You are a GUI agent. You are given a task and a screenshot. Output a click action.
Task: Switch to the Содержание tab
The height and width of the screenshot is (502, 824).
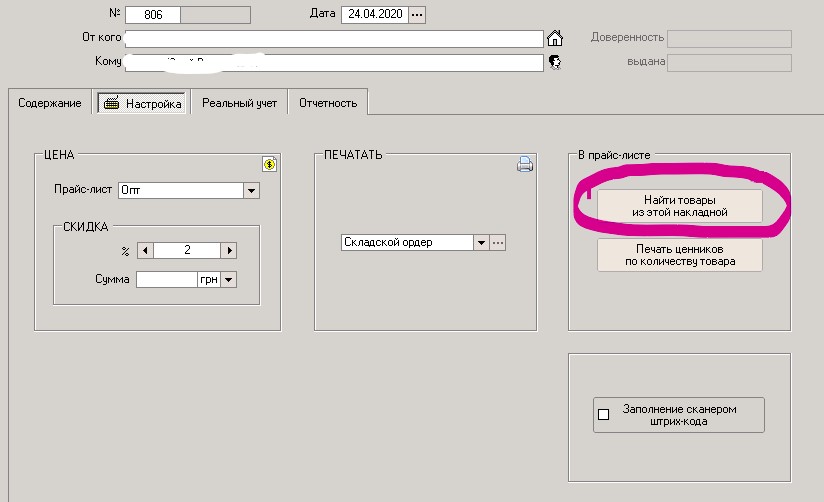(49, 103)
